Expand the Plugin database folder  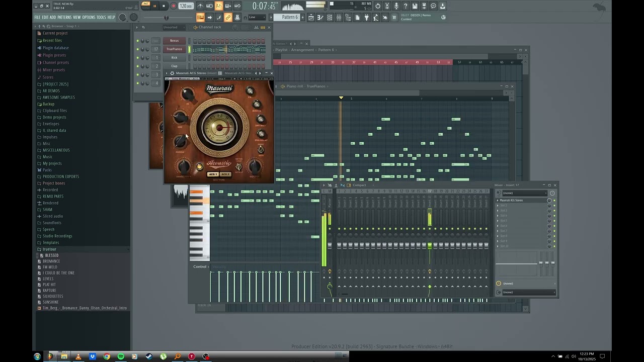53,48
